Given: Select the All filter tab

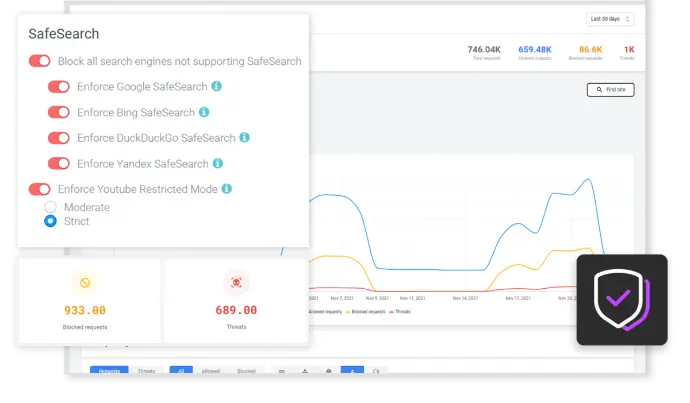Looking at the screenshot, I should (x=181, y=370).
